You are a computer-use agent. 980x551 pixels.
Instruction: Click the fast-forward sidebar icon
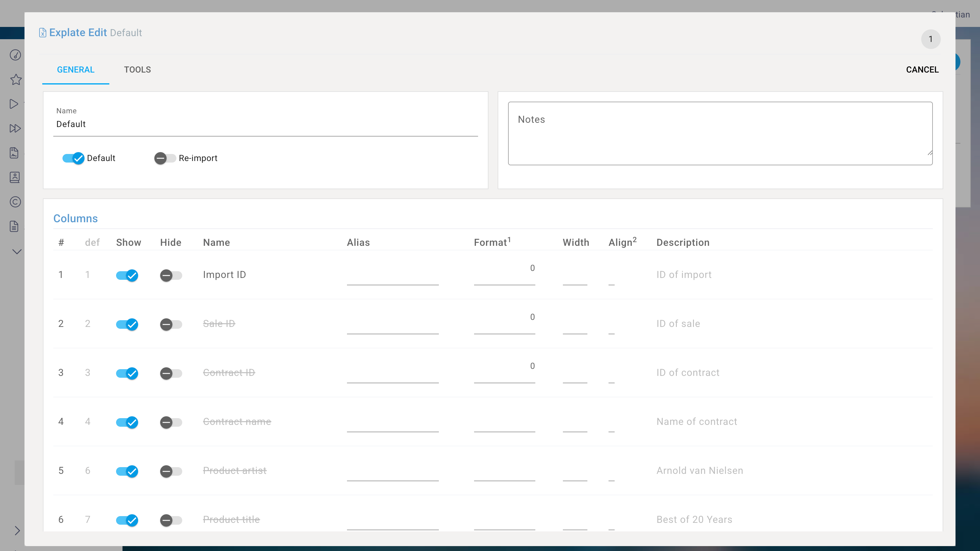pos(15,129)
